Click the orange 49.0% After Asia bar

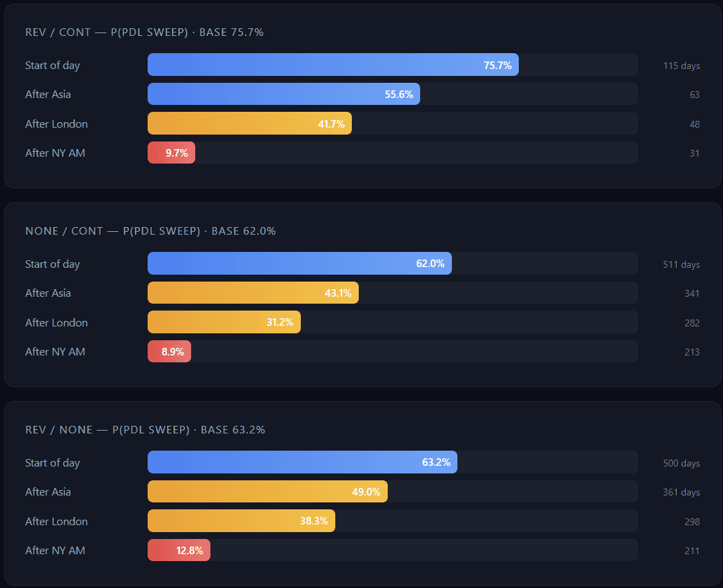[267, 492]
